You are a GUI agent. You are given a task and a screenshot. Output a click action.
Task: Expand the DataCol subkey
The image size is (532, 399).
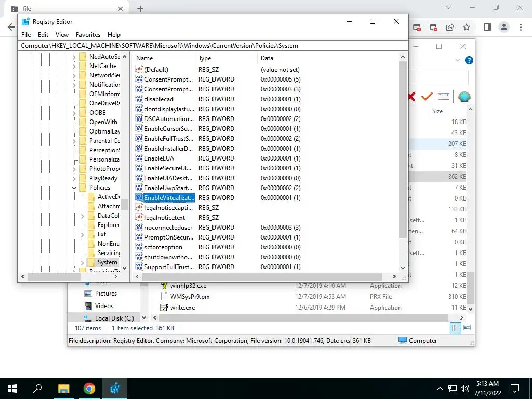tap(82, 216)
